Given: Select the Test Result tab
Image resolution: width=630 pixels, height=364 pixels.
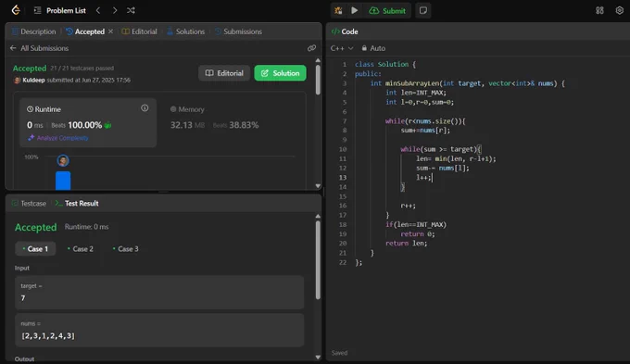Looking at the screenshot, I should pyautogui.click(x=77, y=203).
